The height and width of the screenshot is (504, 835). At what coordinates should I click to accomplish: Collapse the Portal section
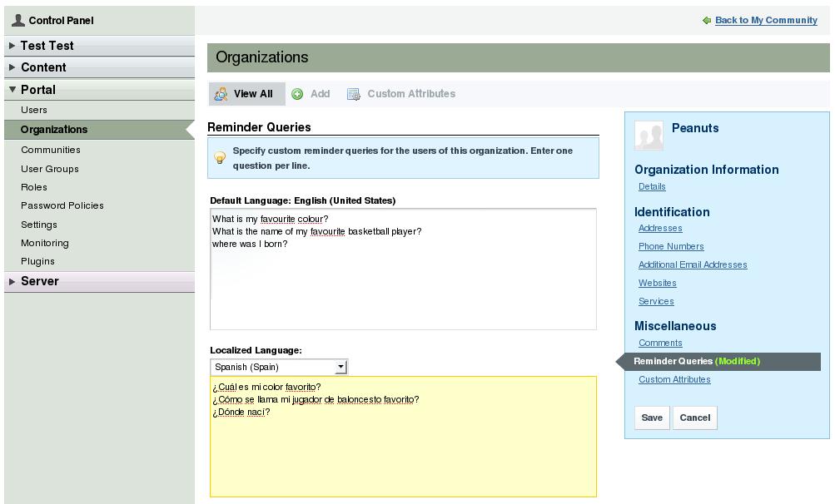pos(38,90)
